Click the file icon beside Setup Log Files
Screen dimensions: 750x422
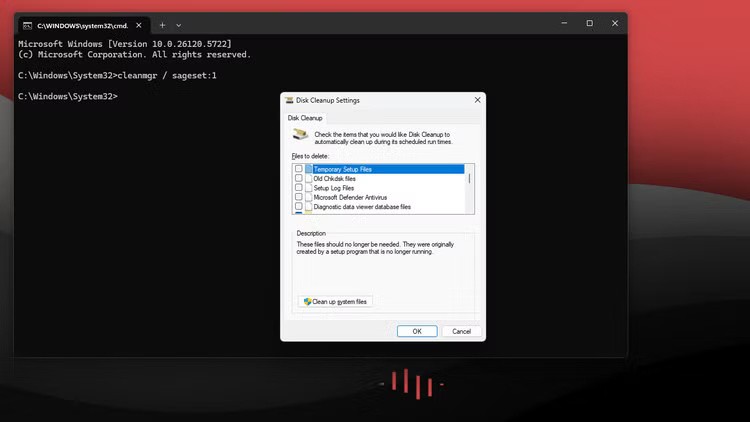click(309, 188)
